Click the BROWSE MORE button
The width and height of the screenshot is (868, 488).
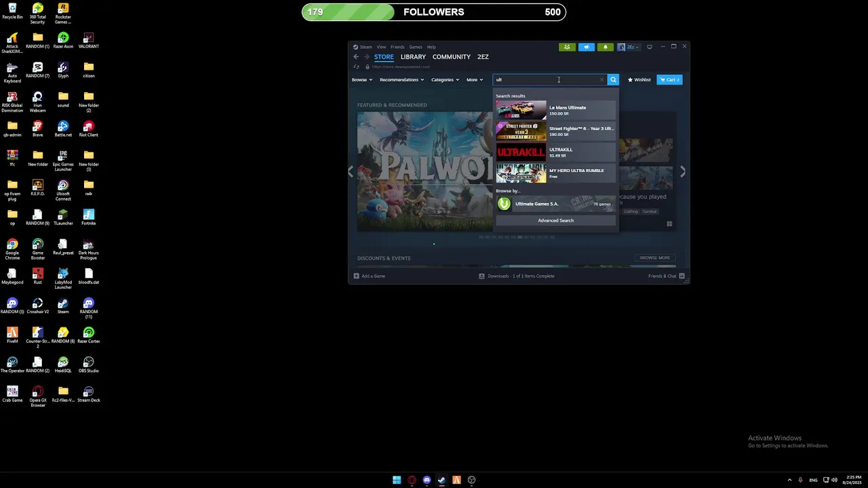[x=655, y=258]
